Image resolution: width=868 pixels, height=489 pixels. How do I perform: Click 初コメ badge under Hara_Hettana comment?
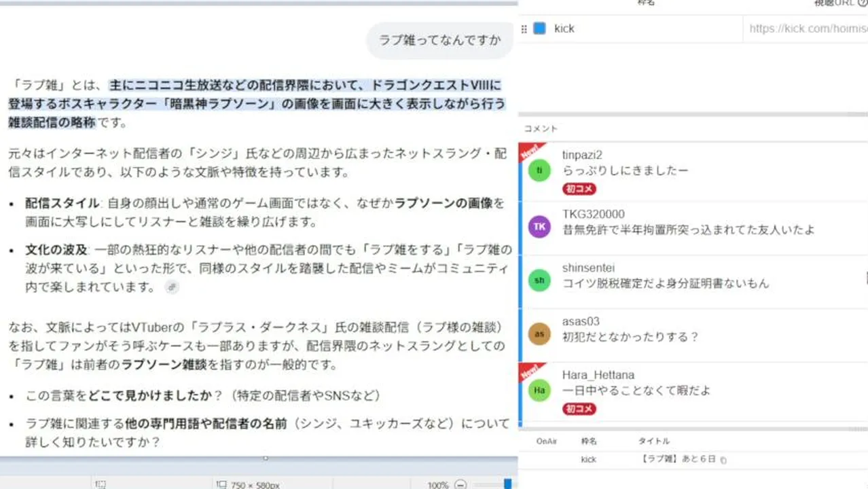pos(579,409)
